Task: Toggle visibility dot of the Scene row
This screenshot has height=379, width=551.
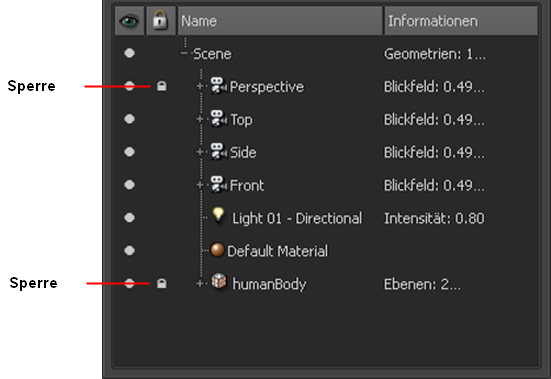Action: click(129, 53)
